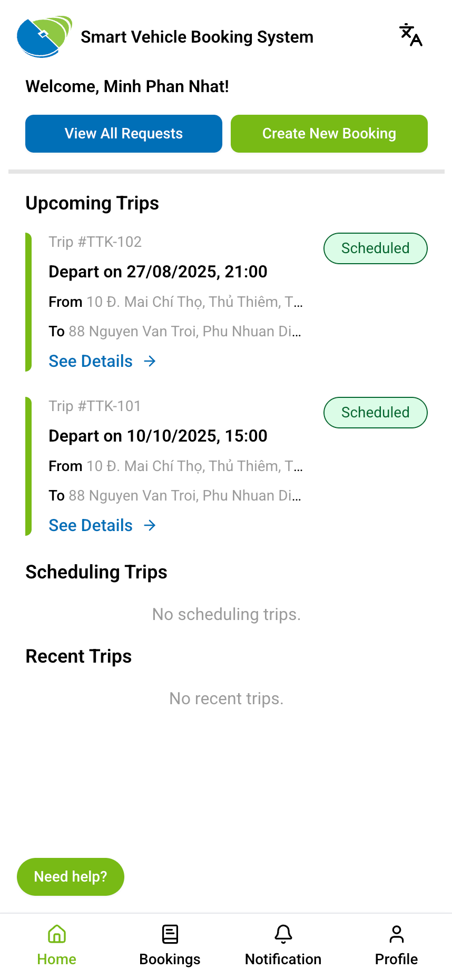Screen dimensions: 452x980
Task: Open See Details for trip TTK-102
Action: (x=91, y=361)
